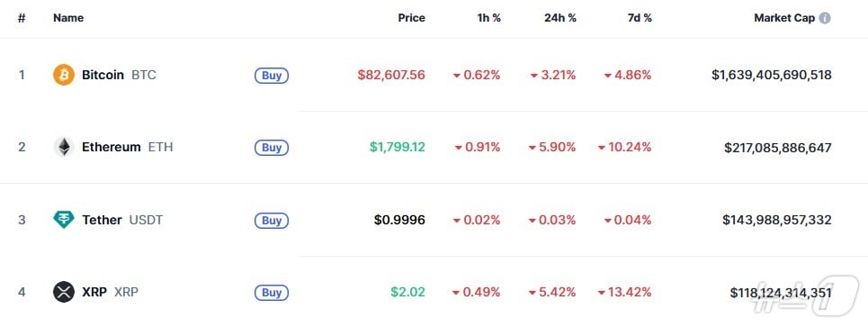Select the Buy button for Tether
The height and width of the screenshot is (327, 868).
coord(272,221)
